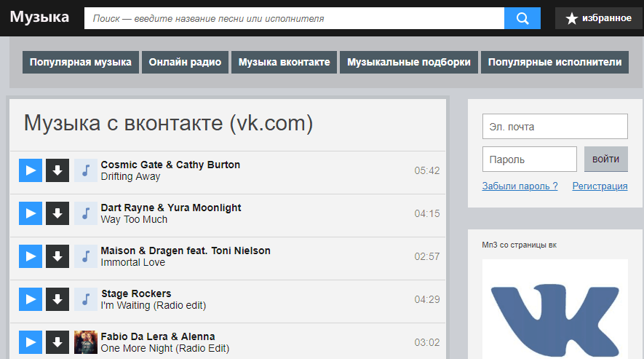Viewport: 644px width, 359px height.
Task: Download Stage Rockers I'm Waiting track
Action: coord(57,299)
